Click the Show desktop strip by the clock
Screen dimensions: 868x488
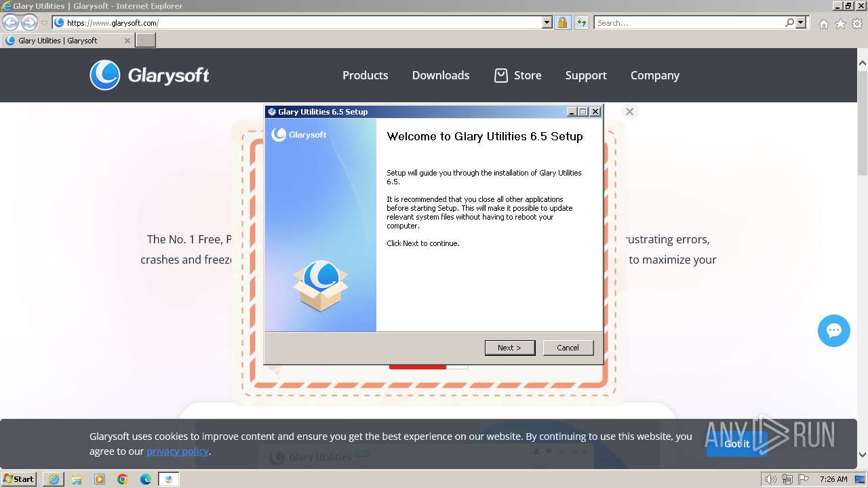tap(861, 479)
